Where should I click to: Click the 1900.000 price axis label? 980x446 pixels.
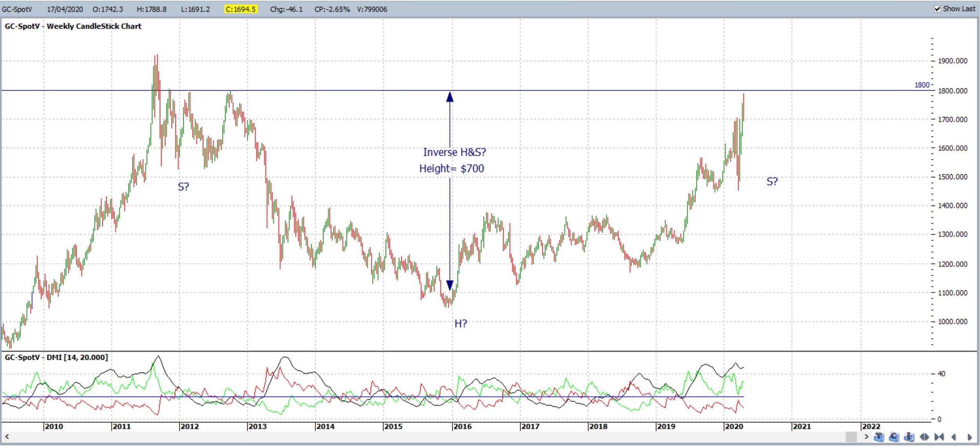point(953,61)
